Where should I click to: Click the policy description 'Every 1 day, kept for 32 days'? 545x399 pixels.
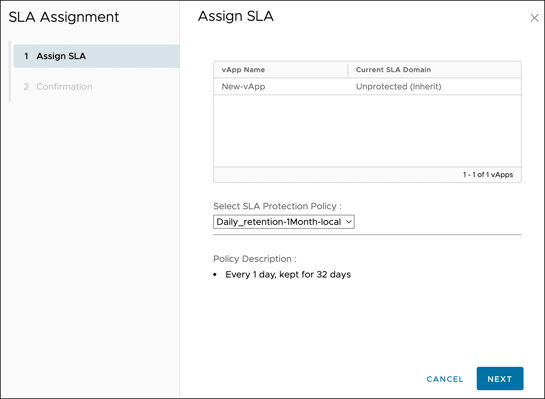[288, 275]
